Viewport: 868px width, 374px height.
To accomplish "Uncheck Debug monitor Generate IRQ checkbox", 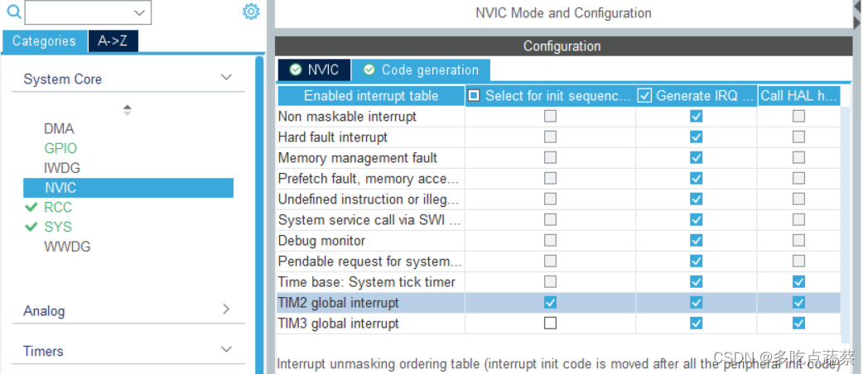I will point(697,241).
